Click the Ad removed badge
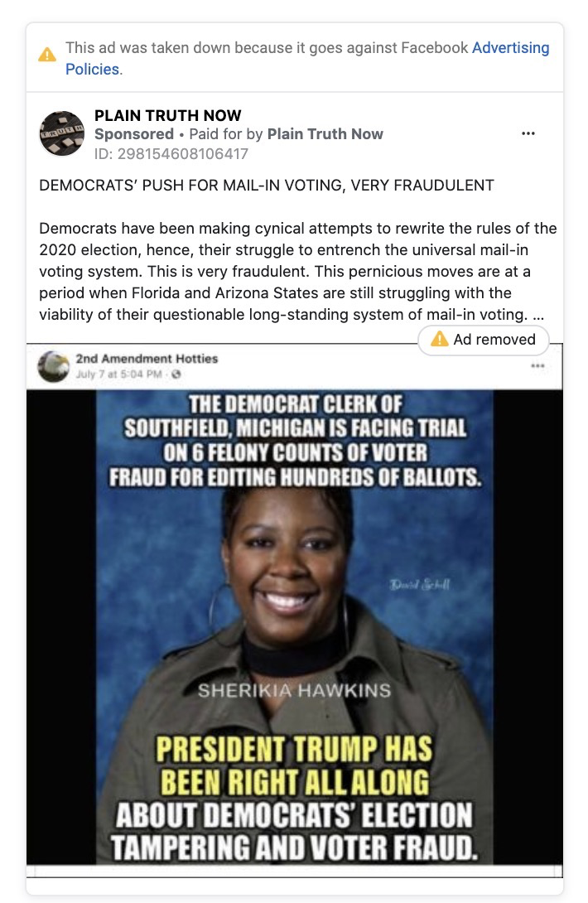The height and width of the screenshot is (903, 588). tap(483, 339)
